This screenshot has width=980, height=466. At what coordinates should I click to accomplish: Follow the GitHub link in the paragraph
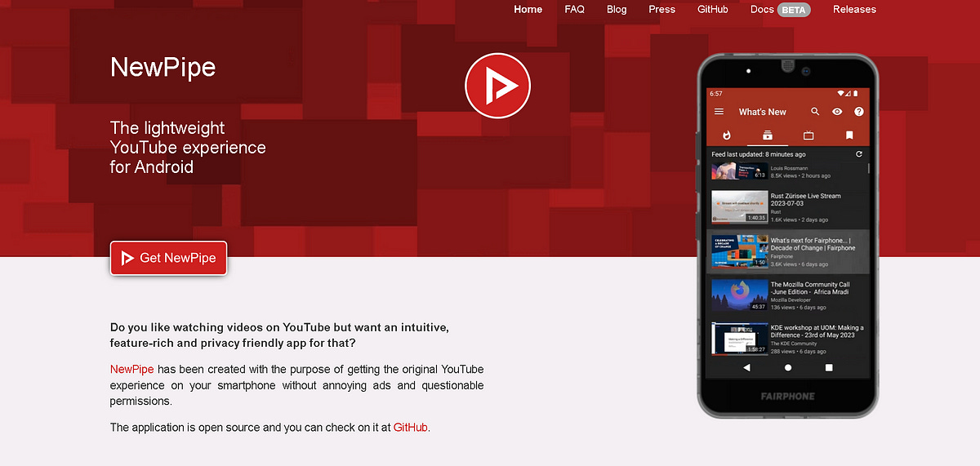[411, 427]
